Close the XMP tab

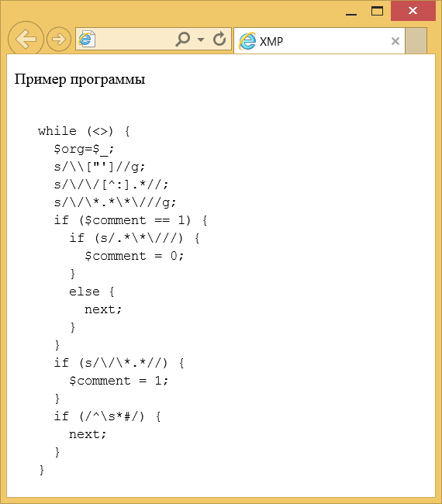coord(395,41)
